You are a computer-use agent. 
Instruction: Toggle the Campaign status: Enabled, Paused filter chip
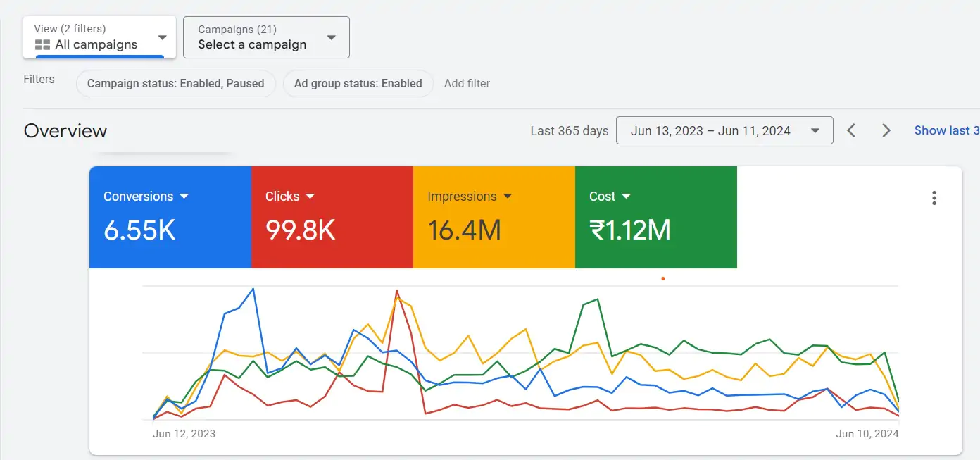point(175,83)
